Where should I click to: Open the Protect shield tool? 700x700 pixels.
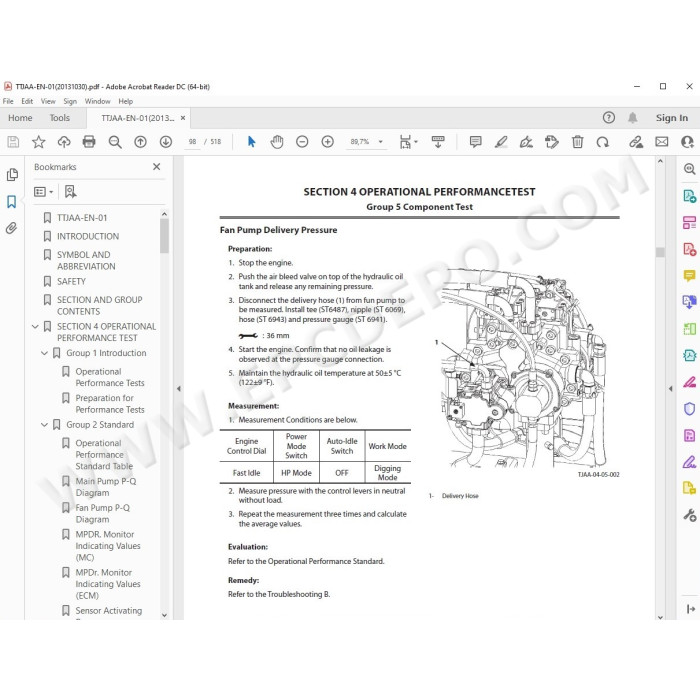click(x=689, y=408)
